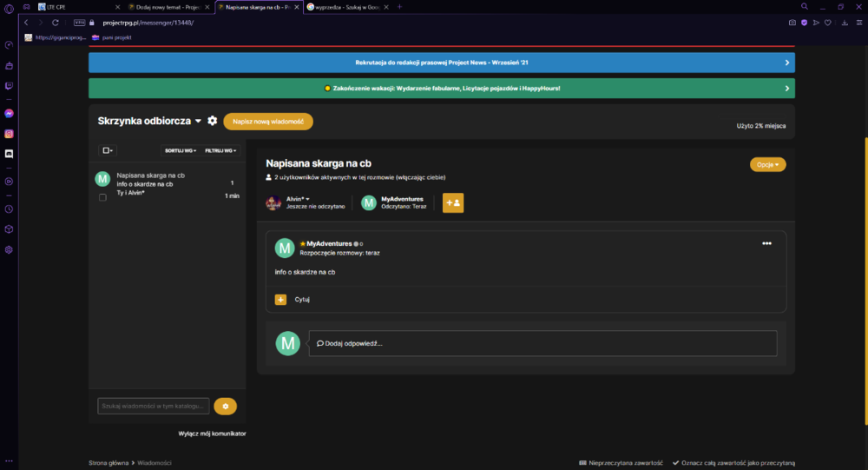The width and height of the screenshot is (868, 470).
Task: Open MyAdventures profile name in message
Action: click(x=329, y=244)
